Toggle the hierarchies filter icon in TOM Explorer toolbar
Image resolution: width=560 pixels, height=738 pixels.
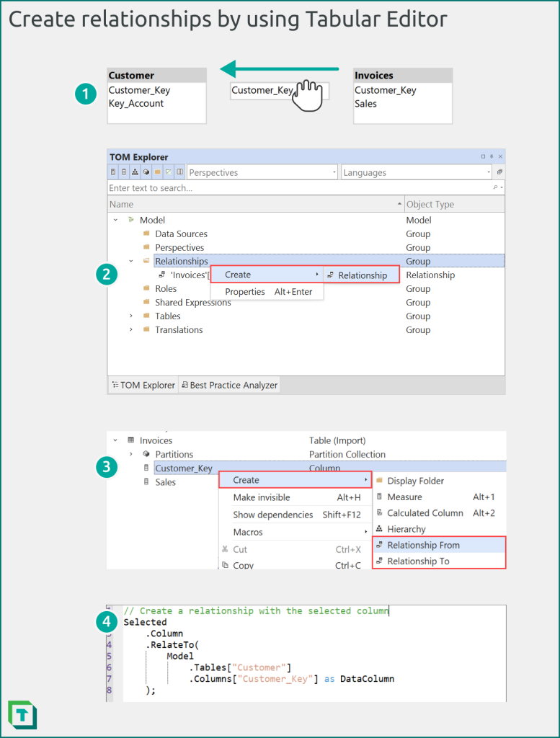(x=135, y=172)
